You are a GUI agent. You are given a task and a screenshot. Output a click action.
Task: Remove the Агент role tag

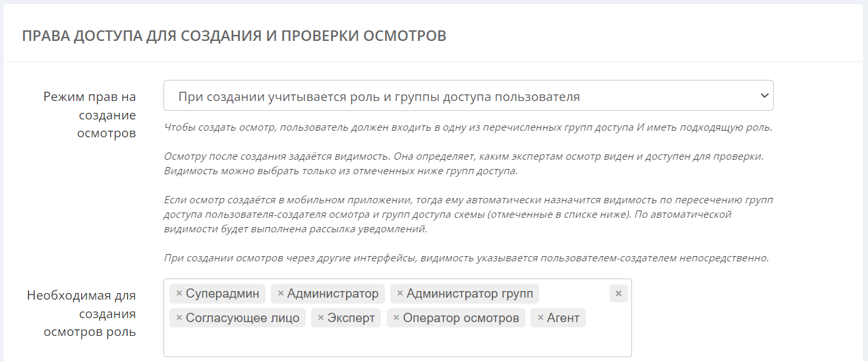click(x=540, y=318)
